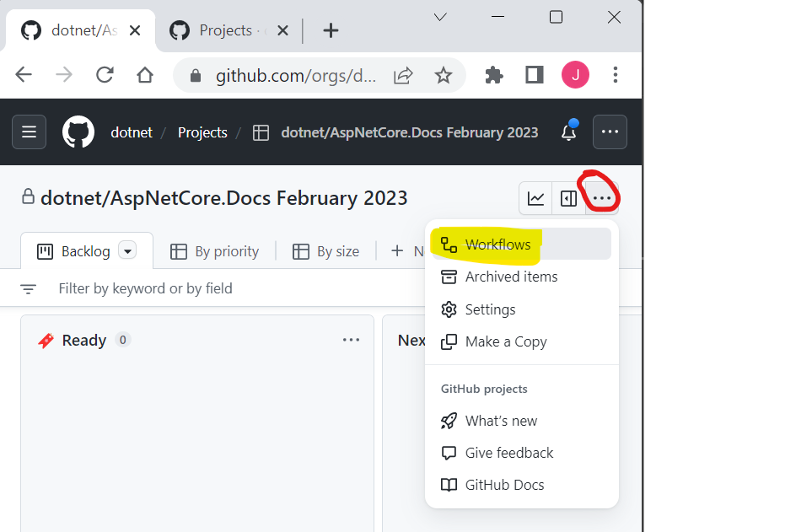Click the filter lines icon
Viewport: 812px width, 532px height.
(28, 288)
